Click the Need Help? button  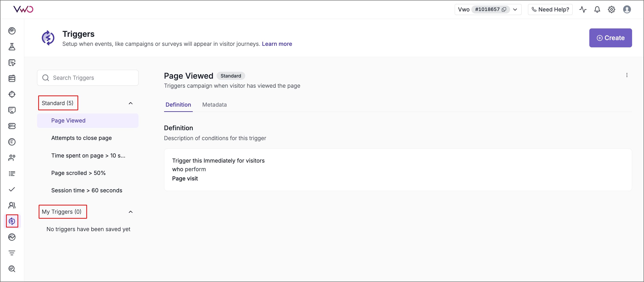point(550,9)
